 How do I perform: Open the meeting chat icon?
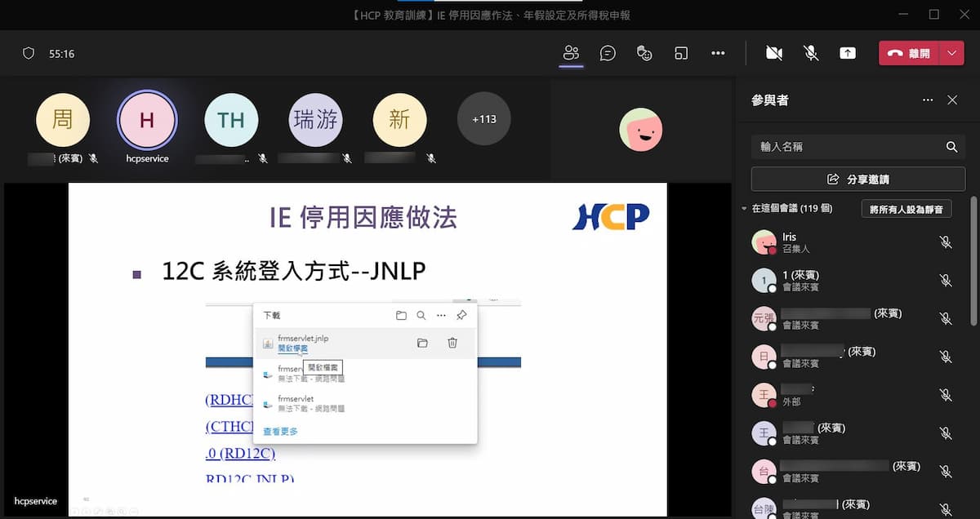coord(608,53)
